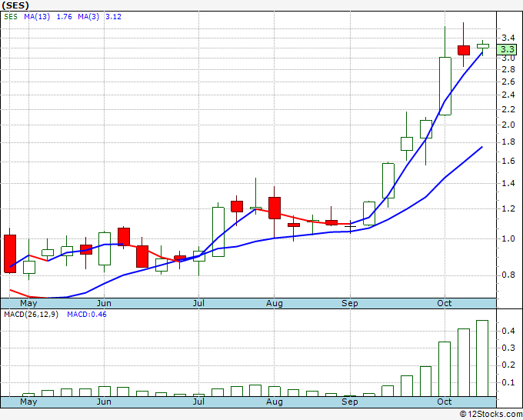The height and width of the screenshot is (420, 523).
Task: Click the Jul label on price chart axis
Action: tap(199, 304)
